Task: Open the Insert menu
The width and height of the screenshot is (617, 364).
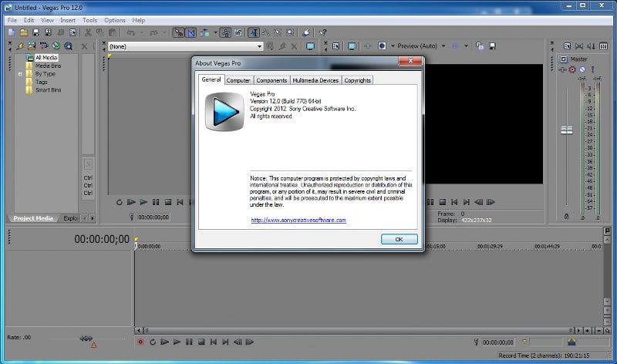Action: [x=68, y=20]
